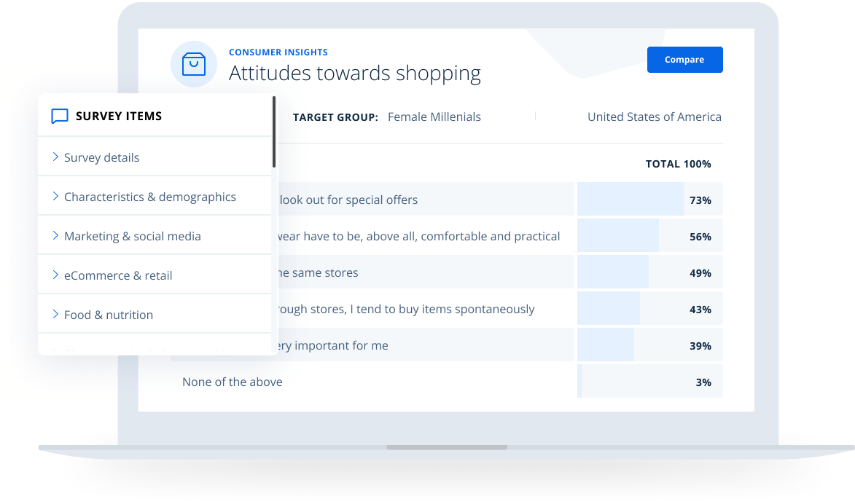Viewport: 855px width, 504px height.
Task: Select United States of America region
Action: pos(654,117)
